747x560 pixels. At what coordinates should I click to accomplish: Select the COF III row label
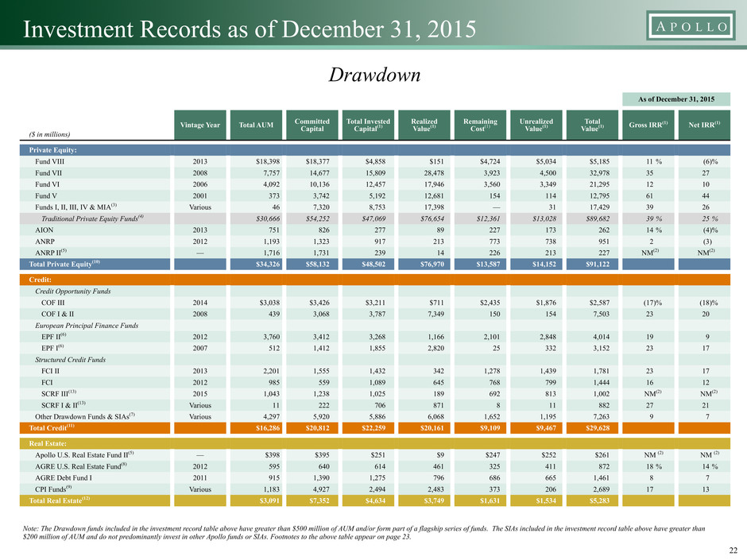coord(53,303)
